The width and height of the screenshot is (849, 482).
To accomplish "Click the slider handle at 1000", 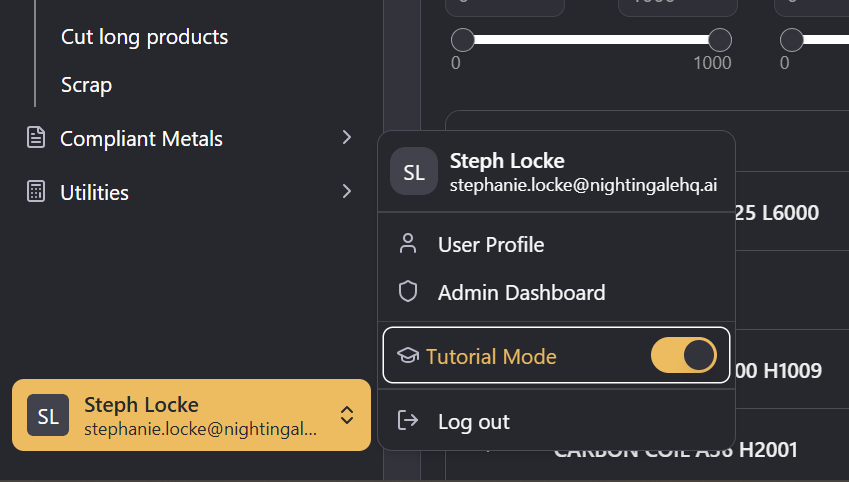I will point(719,40).
